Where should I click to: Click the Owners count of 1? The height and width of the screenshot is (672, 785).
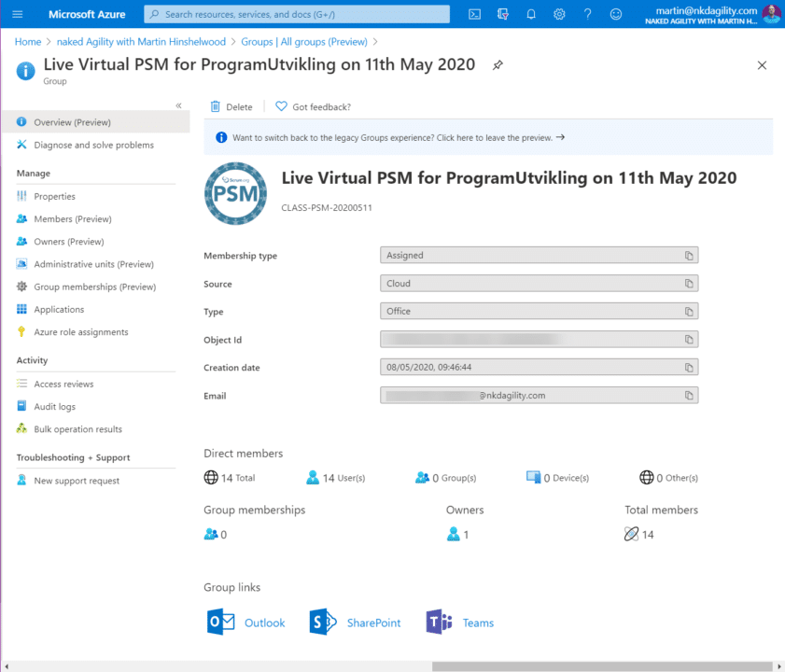coord(458,534)
